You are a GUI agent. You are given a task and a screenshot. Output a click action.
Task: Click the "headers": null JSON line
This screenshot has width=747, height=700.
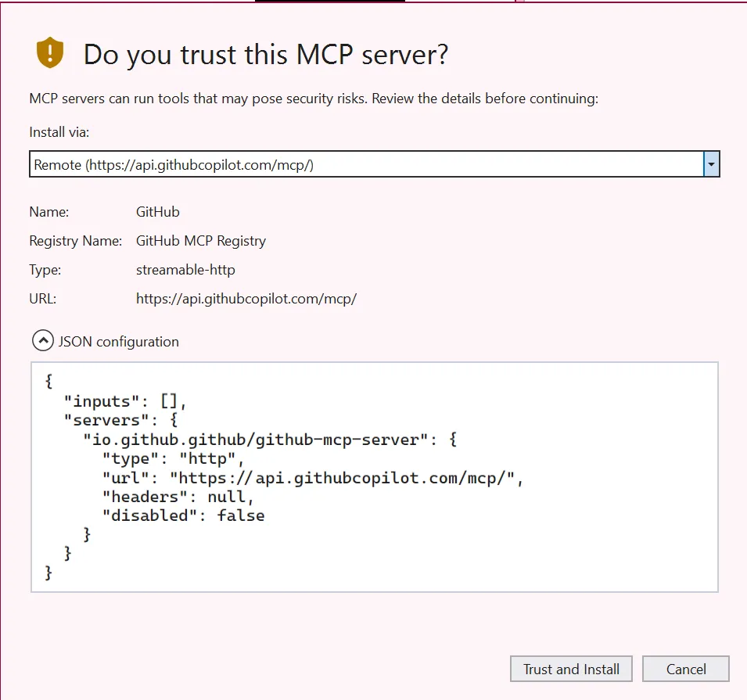coord(178,497)
